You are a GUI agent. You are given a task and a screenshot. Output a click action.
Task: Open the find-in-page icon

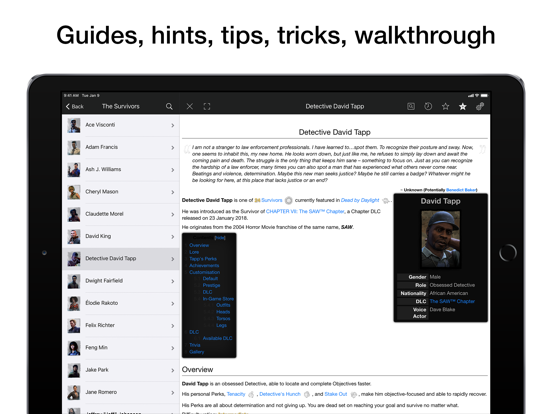click(x=411, y=106)
